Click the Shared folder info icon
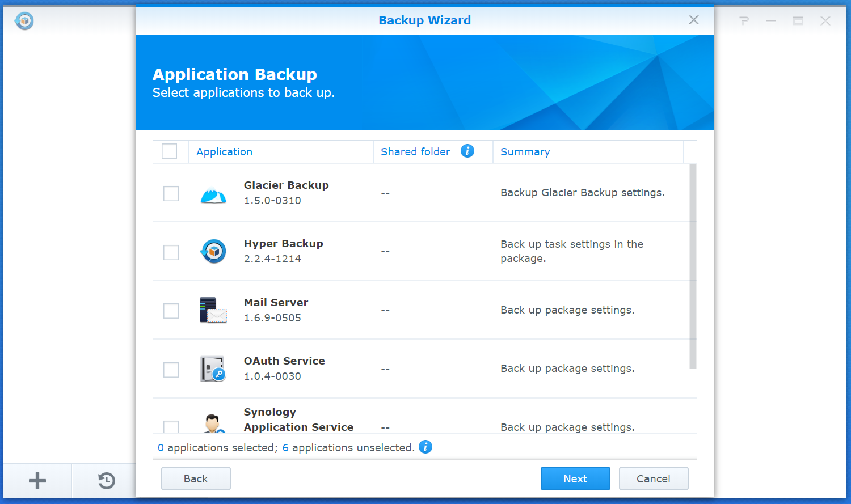This screenshot has width=851, height=504. click(x=467, y=151)
